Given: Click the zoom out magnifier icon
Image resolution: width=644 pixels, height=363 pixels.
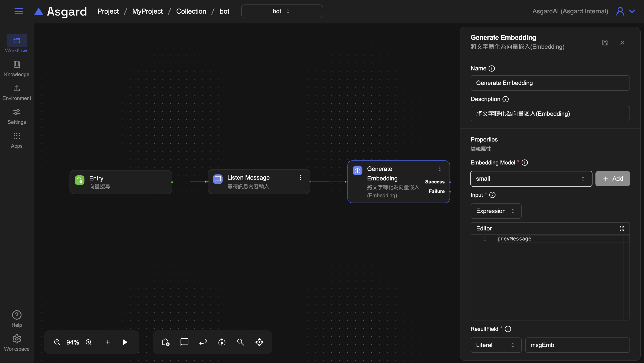Looking at the screenshot, I should pyautogui.click(x=57, y=342).
